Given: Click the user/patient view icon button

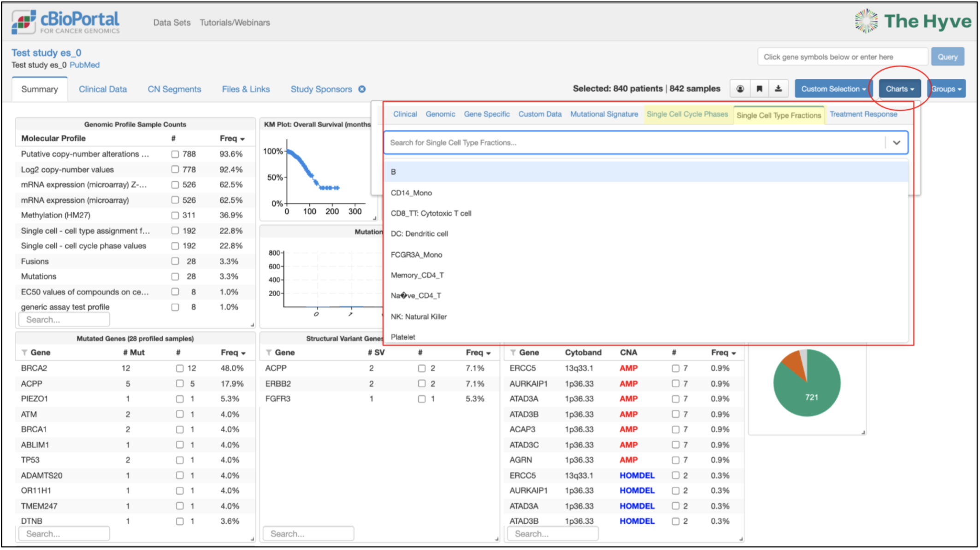Looking at the screenshot, I should (740, 89).
